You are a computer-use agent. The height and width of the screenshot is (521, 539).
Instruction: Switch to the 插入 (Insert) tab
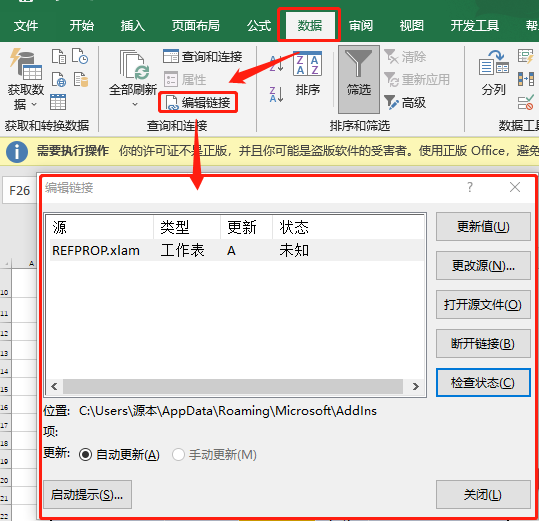[x=132, y=26]
